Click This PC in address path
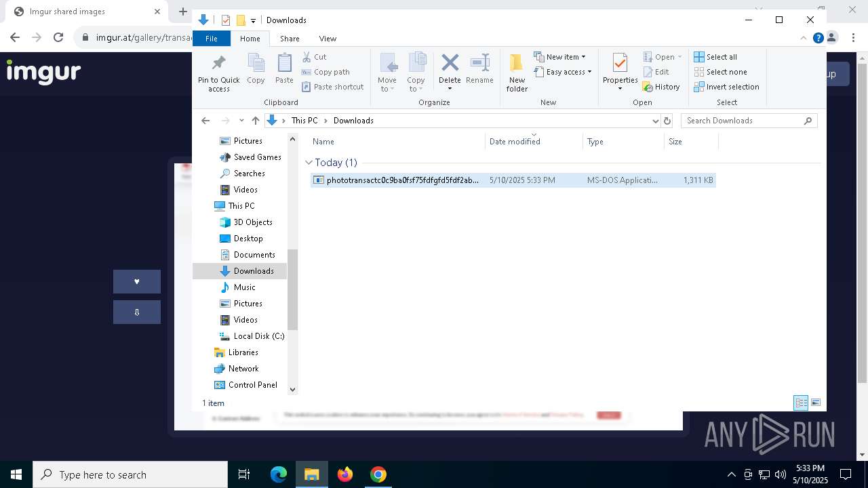 (304, 121)
